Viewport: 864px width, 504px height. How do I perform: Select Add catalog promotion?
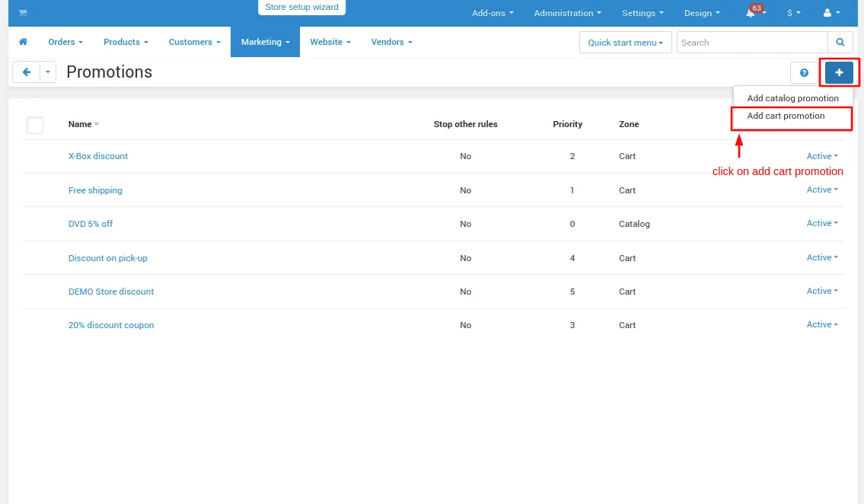coord(792,98)
